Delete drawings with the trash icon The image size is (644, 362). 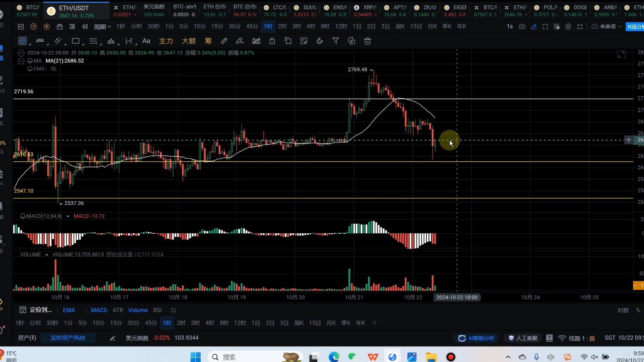click(367, 41)
